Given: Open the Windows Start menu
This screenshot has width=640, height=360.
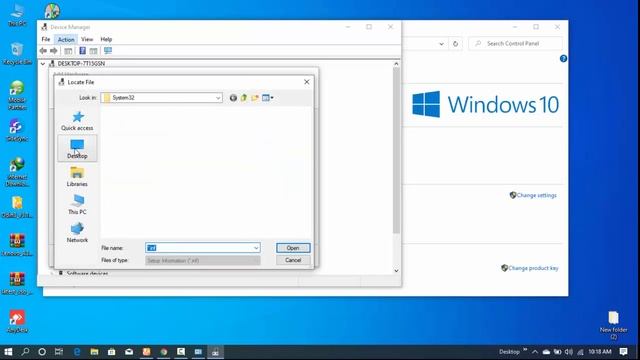Looking at the screenshot, I should pyautogui.click(x=8, y=352).
